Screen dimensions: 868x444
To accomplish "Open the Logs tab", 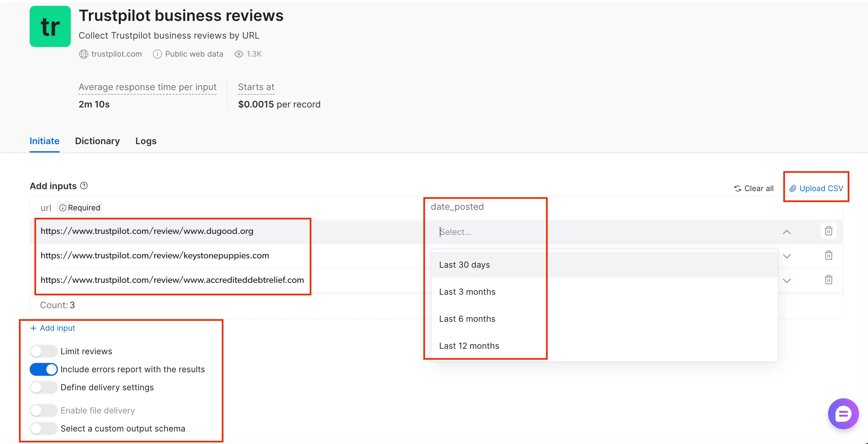I will [146, 141].
